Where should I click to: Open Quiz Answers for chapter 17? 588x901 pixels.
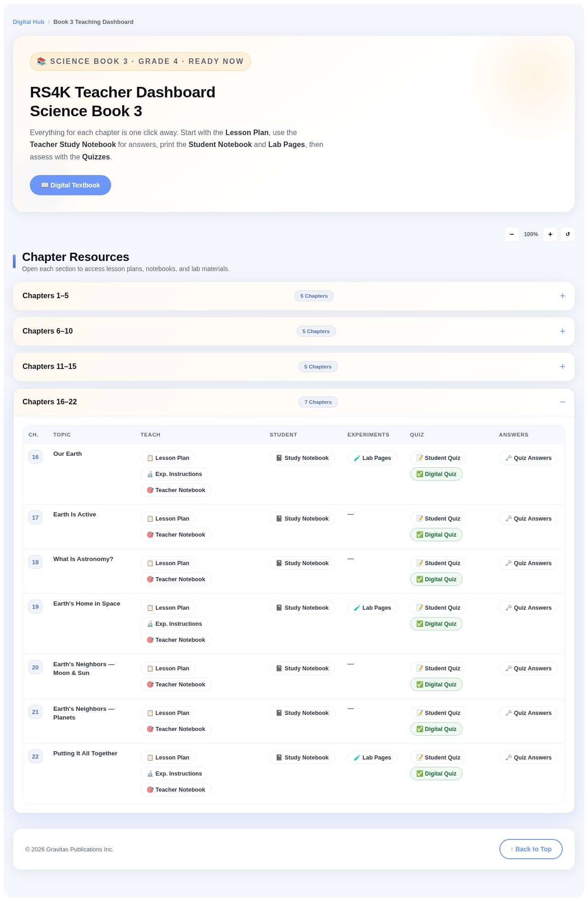pyautogui.click(x=528, y=519)
